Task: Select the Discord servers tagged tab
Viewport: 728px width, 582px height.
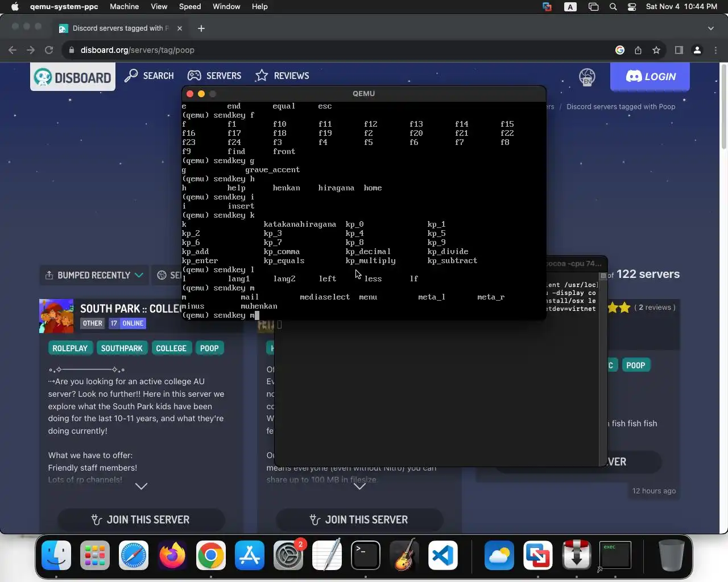Action: point(119,28)
